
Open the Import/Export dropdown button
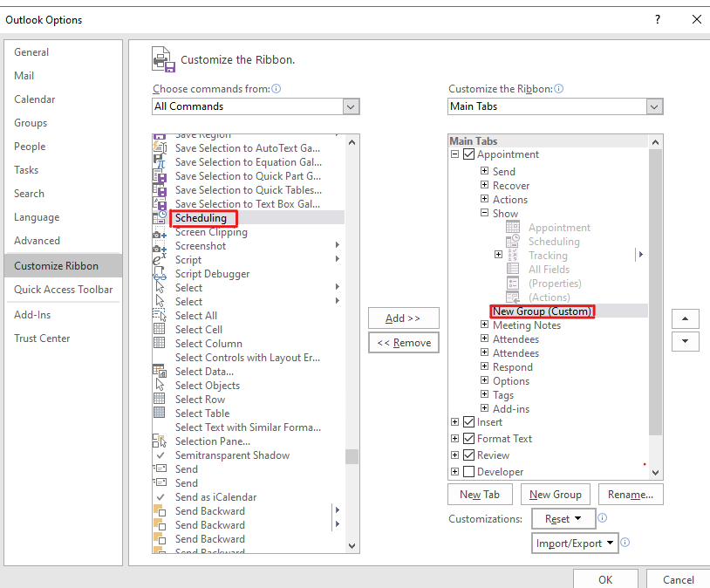[575, 543]
